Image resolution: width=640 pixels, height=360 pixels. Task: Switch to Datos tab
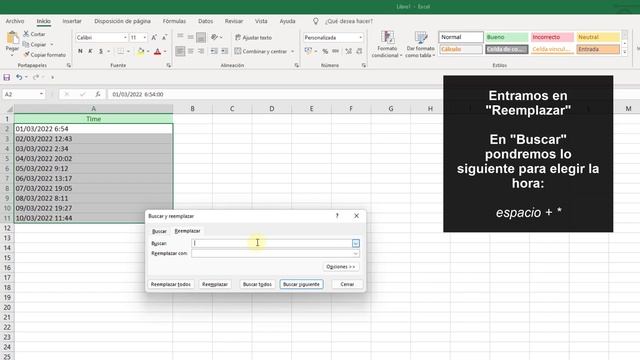coord(205,21)
